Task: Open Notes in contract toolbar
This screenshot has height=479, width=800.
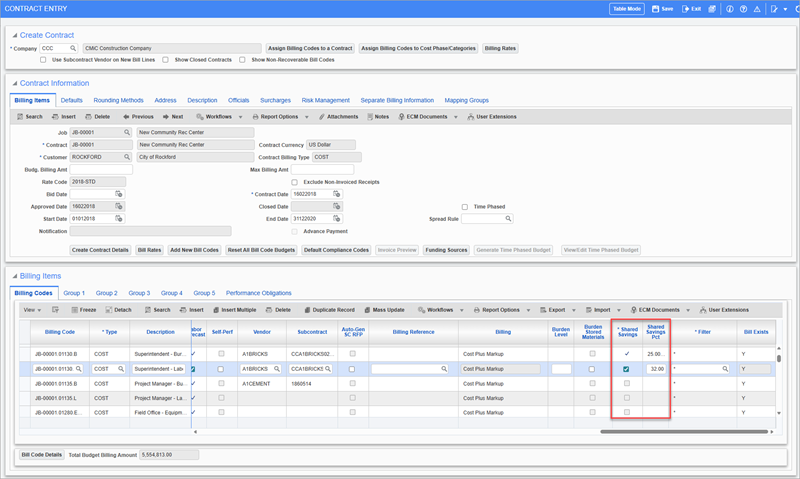Action: point(378,117)
